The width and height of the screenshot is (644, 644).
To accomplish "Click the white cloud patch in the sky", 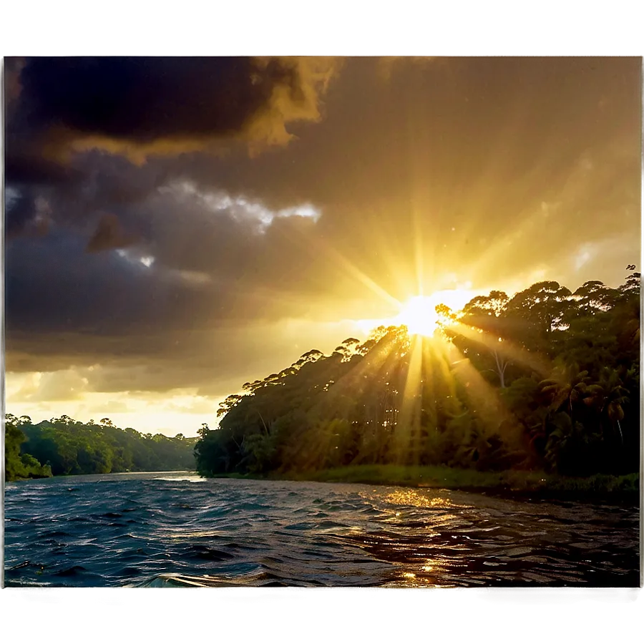I will tap(250, 208).
